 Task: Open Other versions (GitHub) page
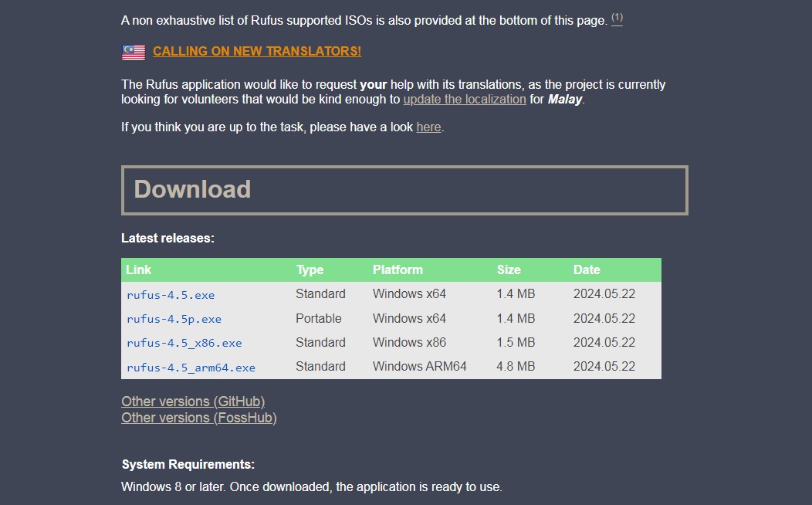coord(193,402)
